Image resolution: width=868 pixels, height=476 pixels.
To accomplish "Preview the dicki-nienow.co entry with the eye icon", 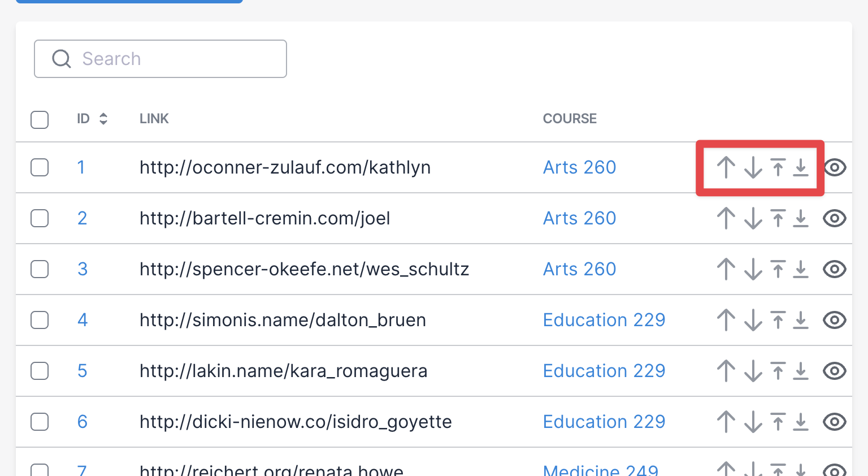I will click(x=835, y=422).
